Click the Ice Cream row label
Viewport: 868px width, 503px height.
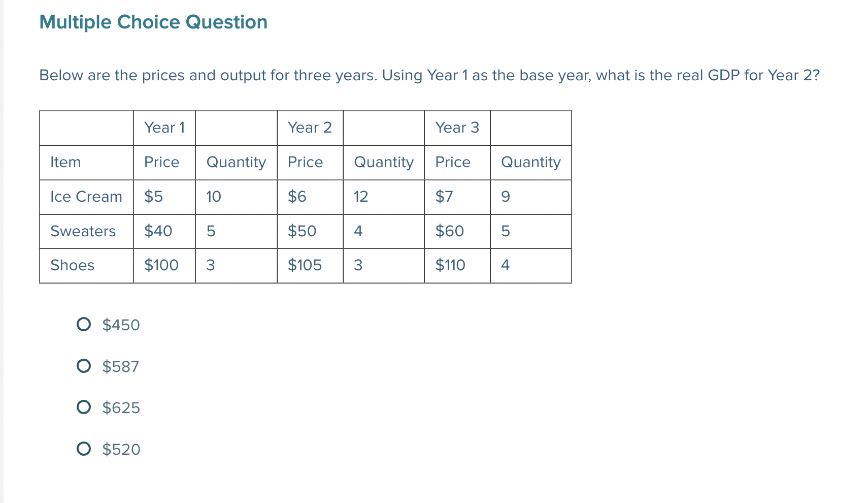coord(86,197)
